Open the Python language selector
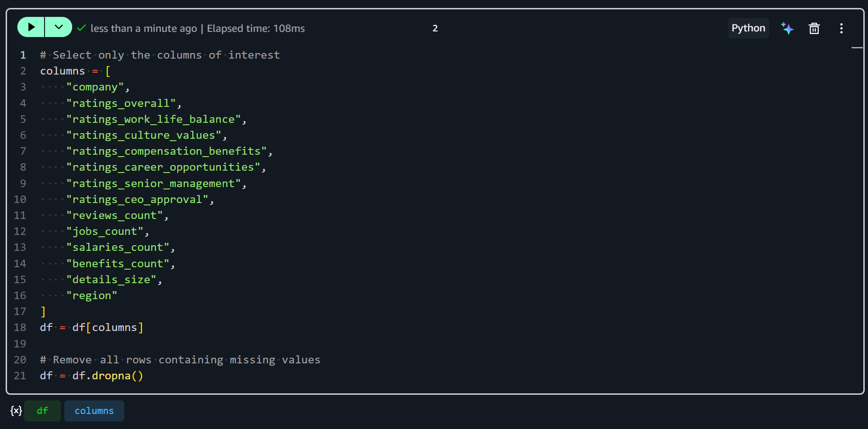This screenshot has width=868, height=429. [x=748, y=28]
